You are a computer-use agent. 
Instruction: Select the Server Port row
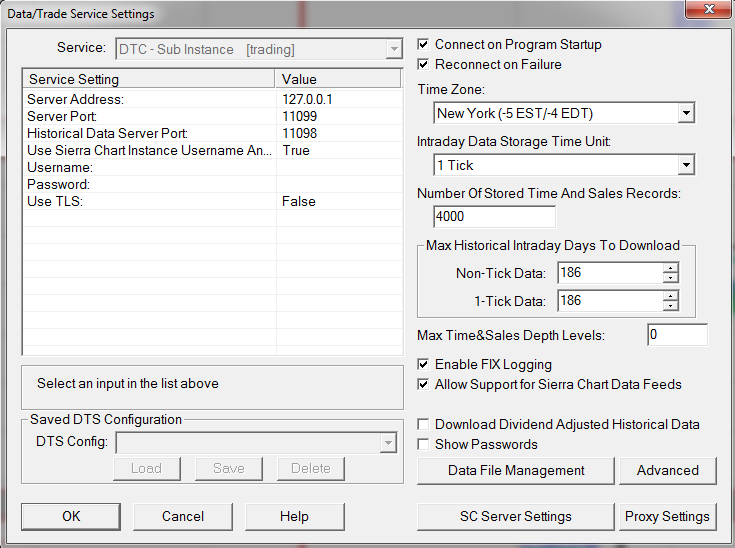213,116
